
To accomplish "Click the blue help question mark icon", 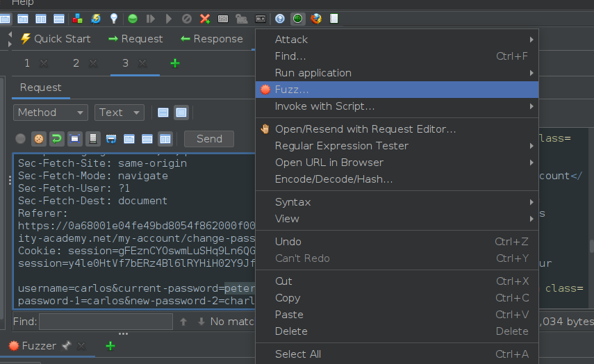I will 280,19.
